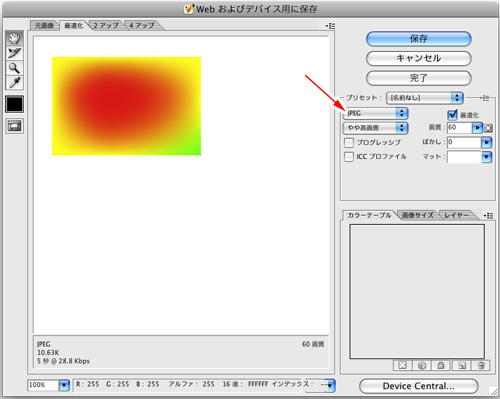Select the Eyedropper tool
Screen dimensions: 500x399
pyautogui.click(x=14, y=83)
